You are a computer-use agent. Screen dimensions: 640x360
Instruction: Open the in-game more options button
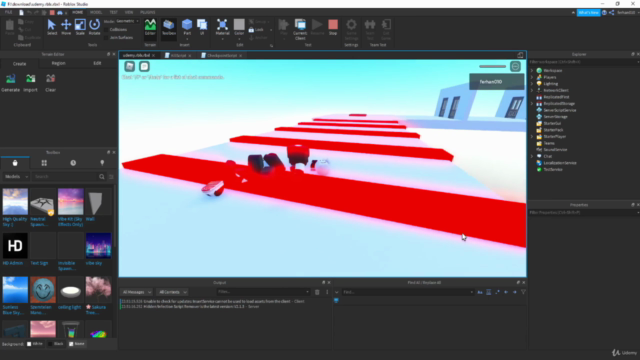point(516,67)
